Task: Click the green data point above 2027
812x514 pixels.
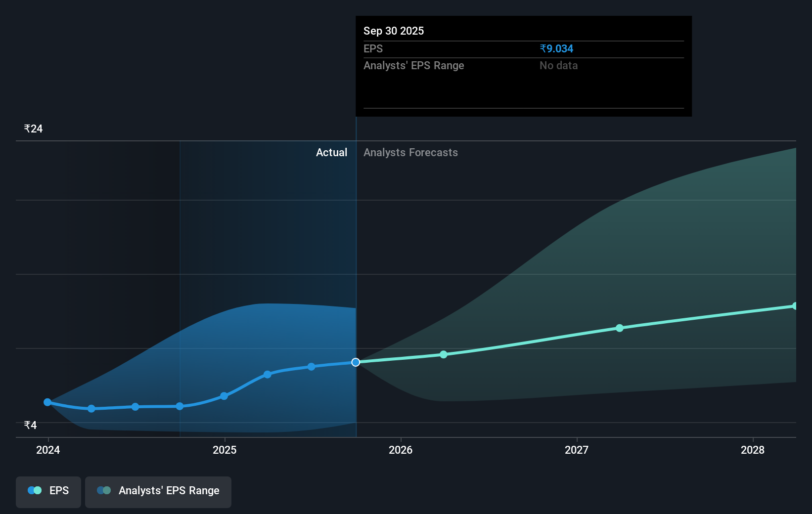Action: click(x=620, y=328)
